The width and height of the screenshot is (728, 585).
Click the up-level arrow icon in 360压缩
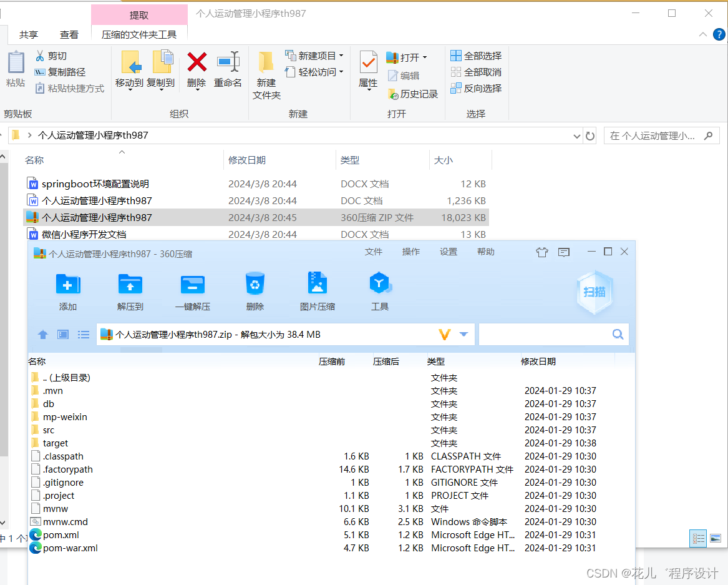pos(42,334)
